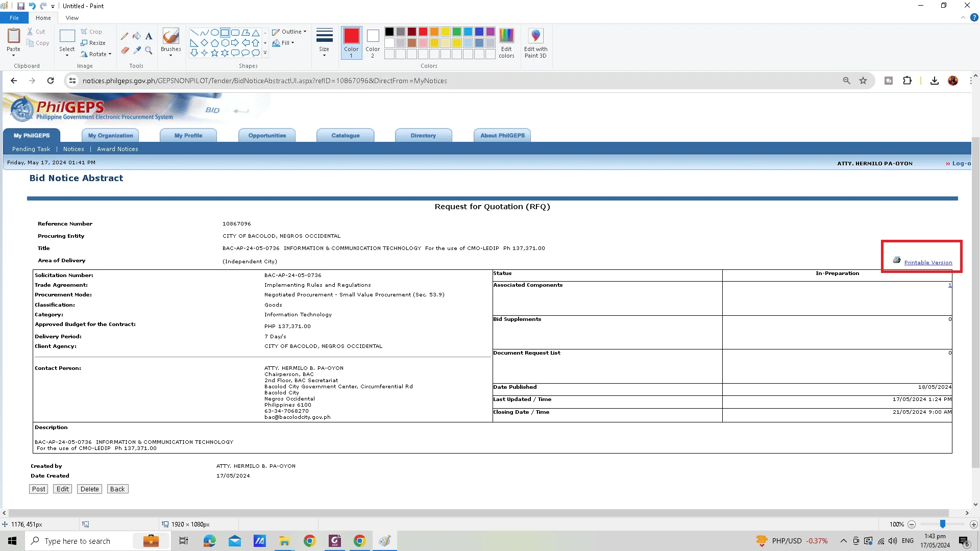
Task: Expand the Select options dropdown
Action: click(67, 55)
